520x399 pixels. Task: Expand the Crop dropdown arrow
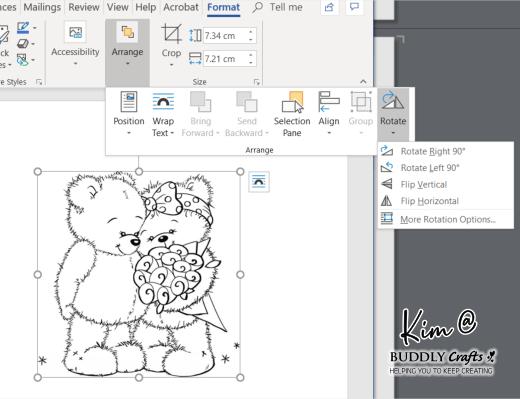tap(171, 64)
